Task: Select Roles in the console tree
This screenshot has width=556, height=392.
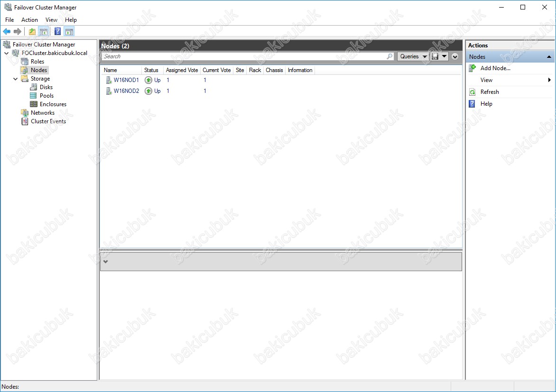Action: [37, 61]
